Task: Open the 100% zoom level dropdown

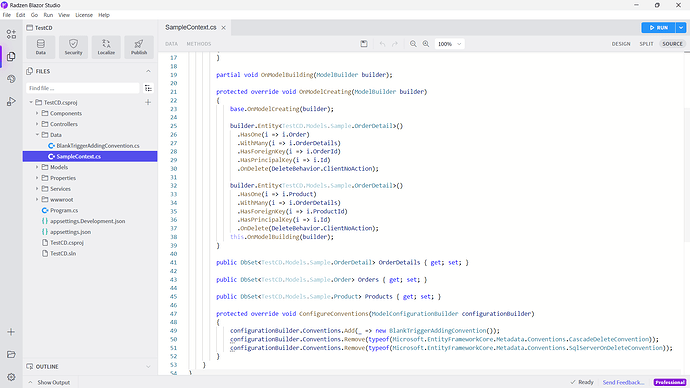Action: 449,44
